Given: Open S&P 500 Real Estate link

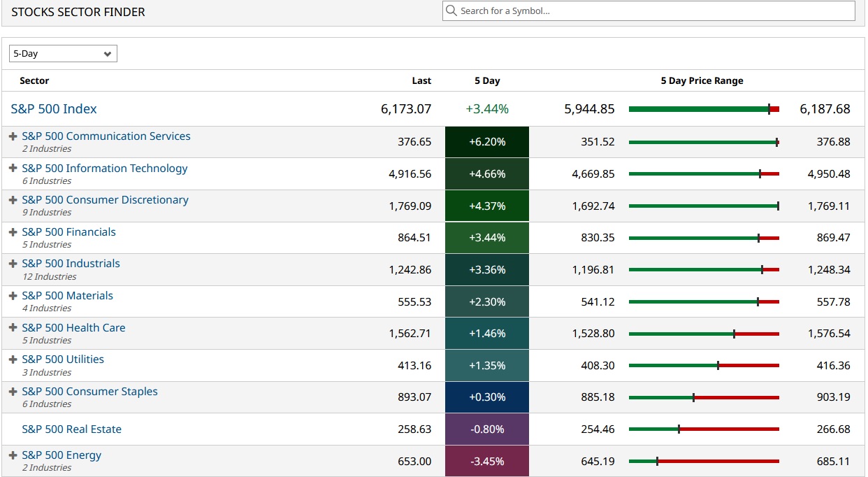Looking at the screenshot, I should click(x=72, y=429).
